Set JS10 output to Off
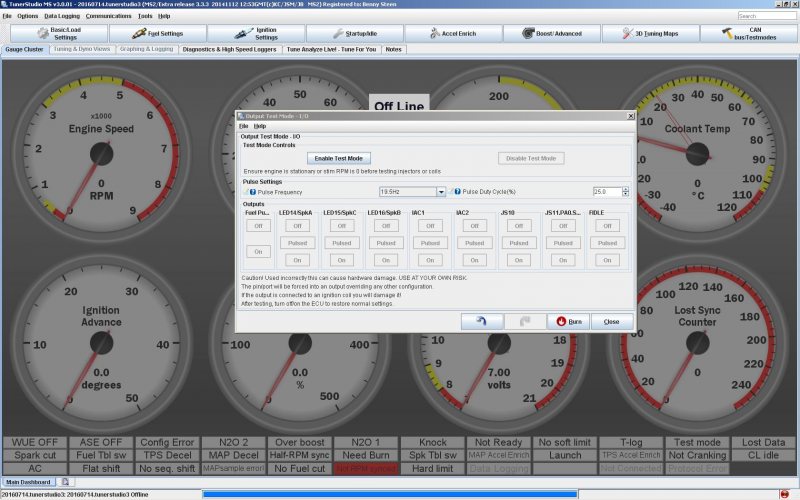 point(519,226)
